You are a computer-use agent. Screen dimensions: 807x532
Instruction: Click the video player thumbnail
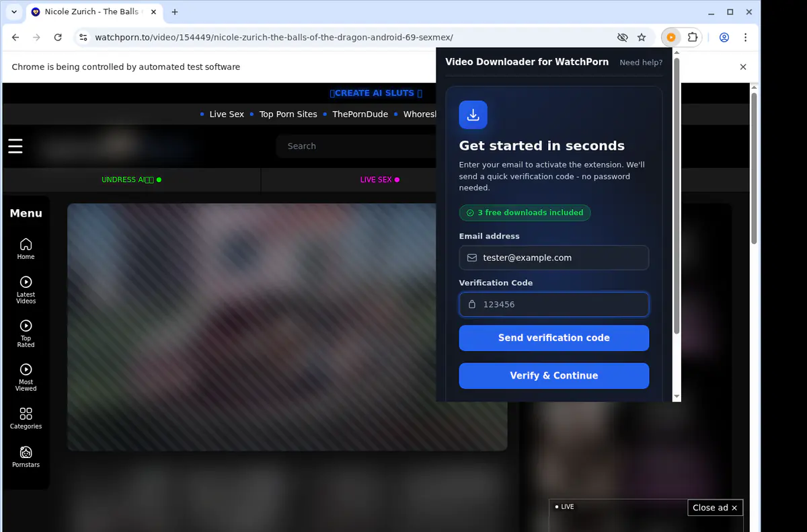tap(287, 328)
